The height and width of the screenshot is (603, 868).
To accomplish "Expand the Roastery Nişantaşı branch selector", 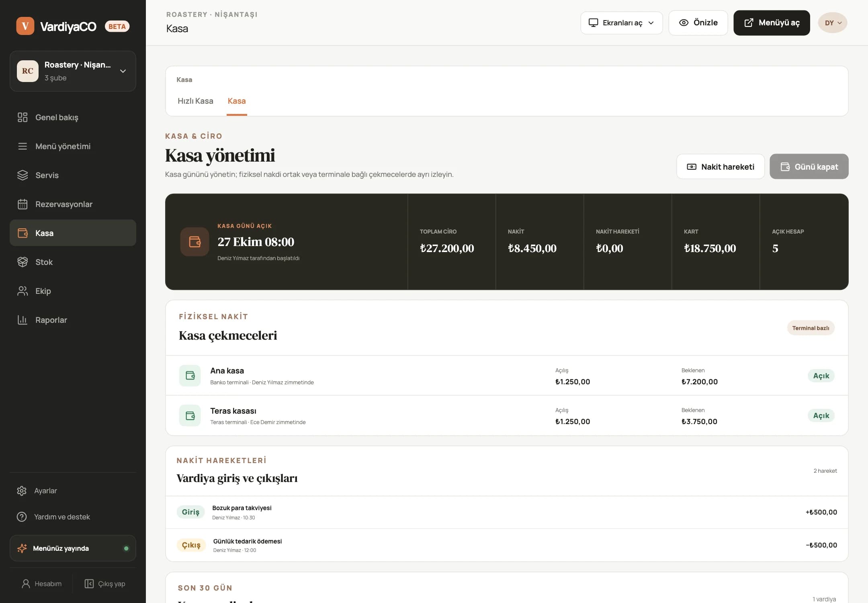I will 73,71.
